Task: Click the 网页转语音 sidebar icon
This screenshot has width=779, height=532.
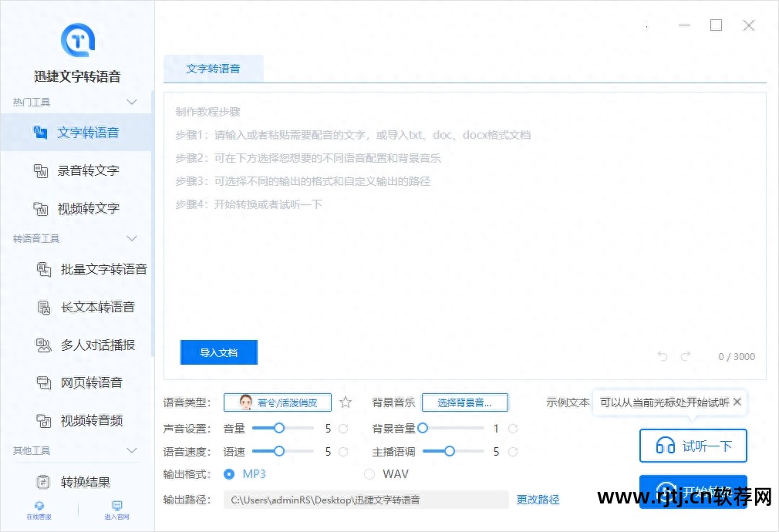Action: click(44, 382)
